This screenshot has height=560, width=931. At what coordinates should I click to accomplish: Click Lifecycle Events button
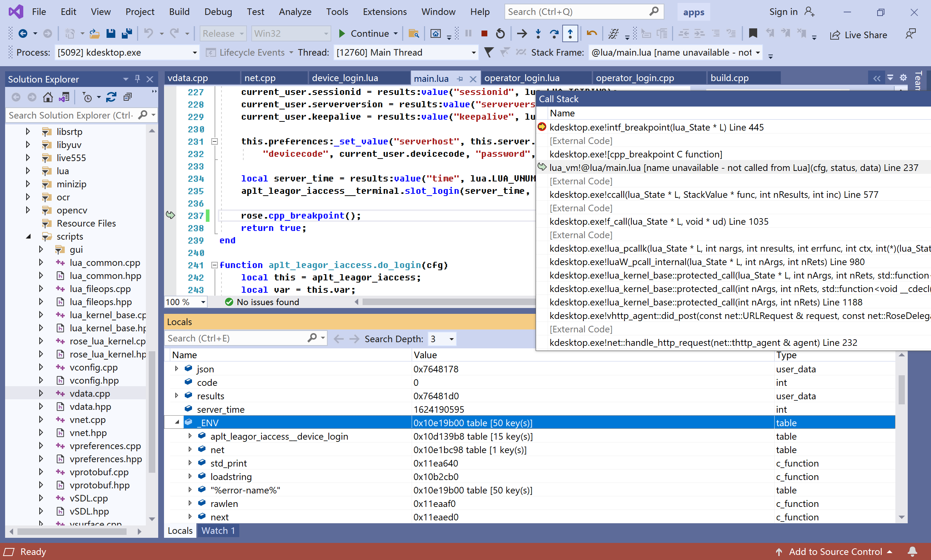249,52
